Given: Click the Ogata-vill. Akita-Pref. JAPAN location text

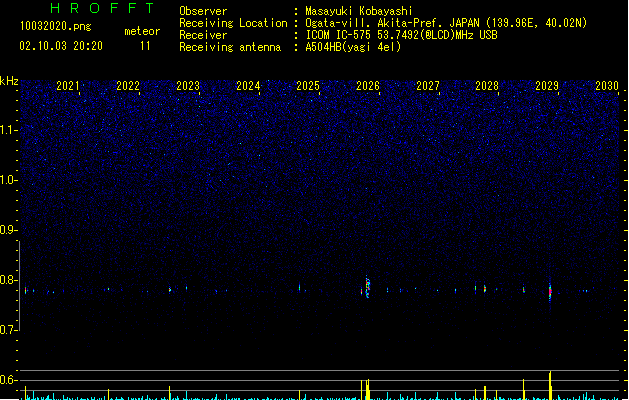Looking at the screenshot, I should pos(446,23).
